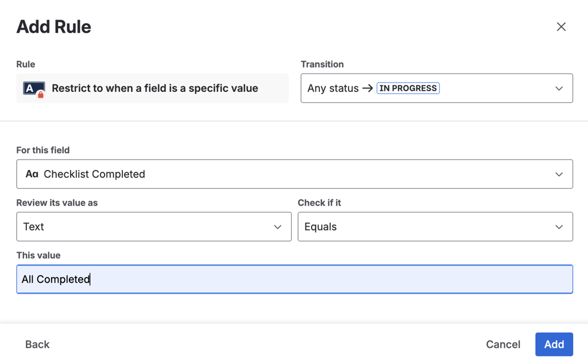Open the Transition dropdown
588x364 pixels.
click(436, 88)
